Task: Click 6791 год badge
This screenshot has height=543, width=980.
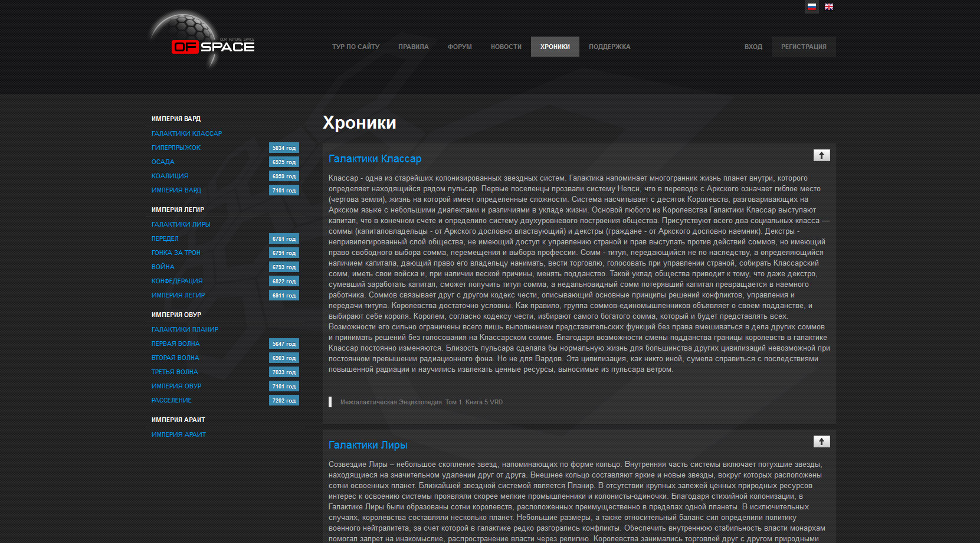Action: point(284,253)
